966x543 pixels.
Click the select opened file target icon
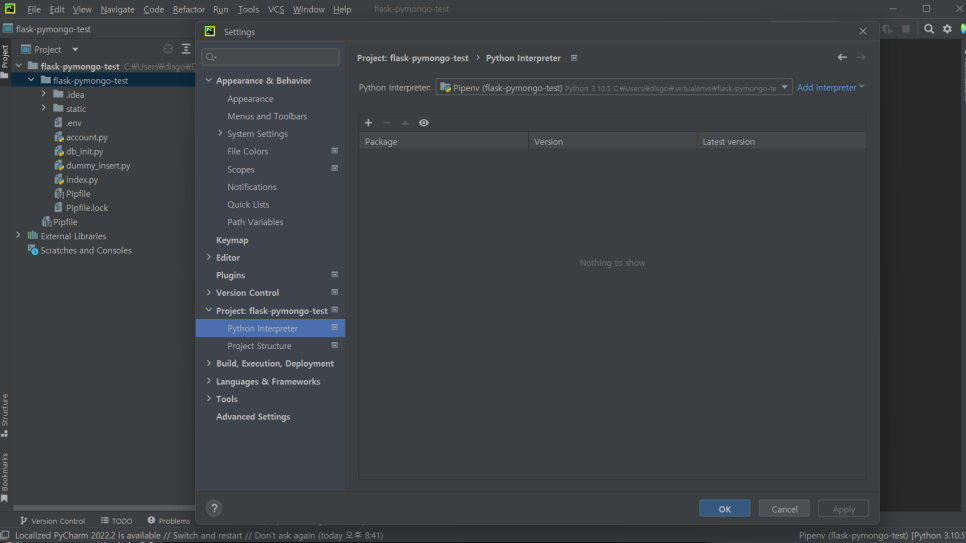pos(168,49)
